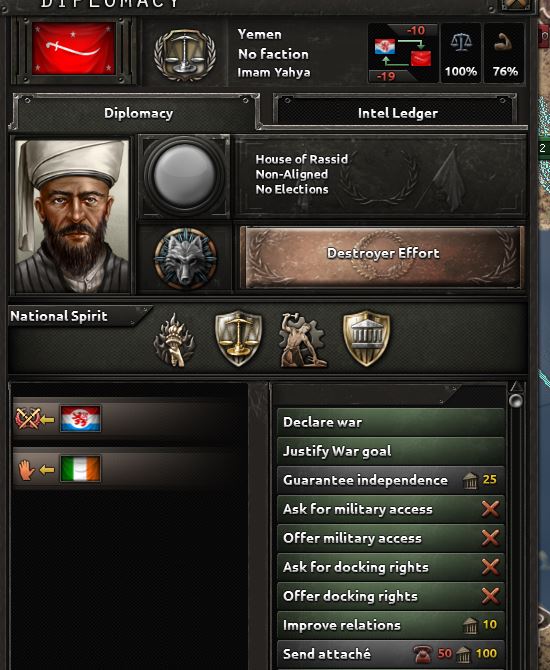Click the 100% stability scales indicator

coord(461,53)
